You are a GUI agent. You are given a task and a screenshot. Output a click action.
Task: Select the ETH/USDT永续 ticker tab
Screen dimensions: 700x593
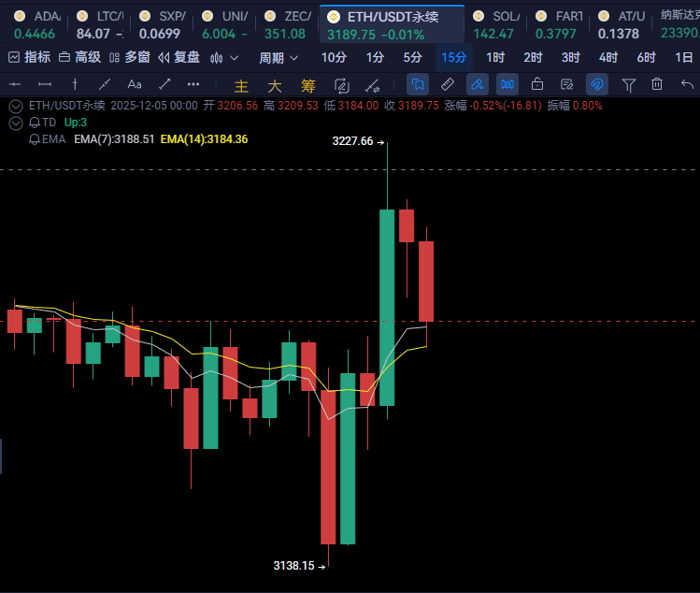coord(392,24)
